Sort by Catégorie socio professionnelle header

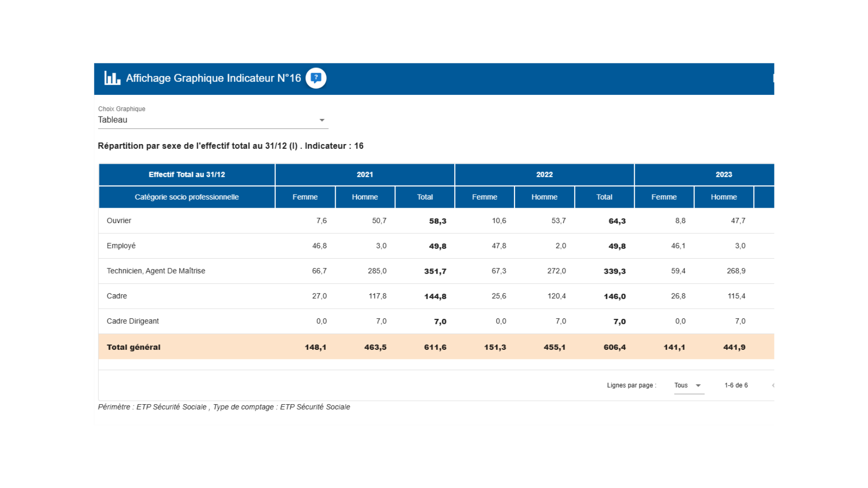[187, 197]
